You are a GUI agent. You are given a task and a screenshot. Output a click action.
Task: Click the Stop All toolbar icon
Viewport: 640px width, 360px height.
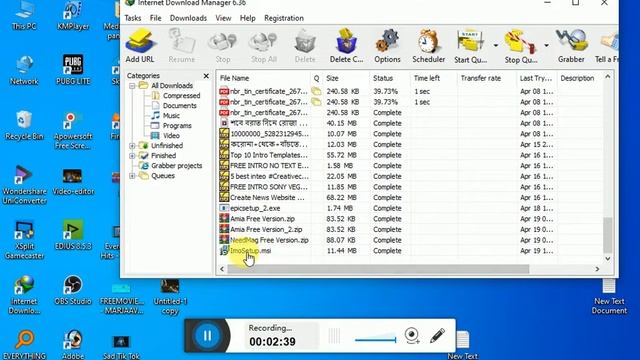[264, 46]
